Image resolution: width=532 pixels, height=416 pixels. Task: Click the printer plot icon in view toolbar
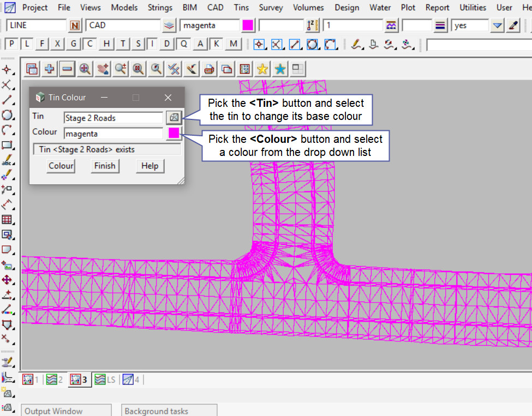[209, 69]
